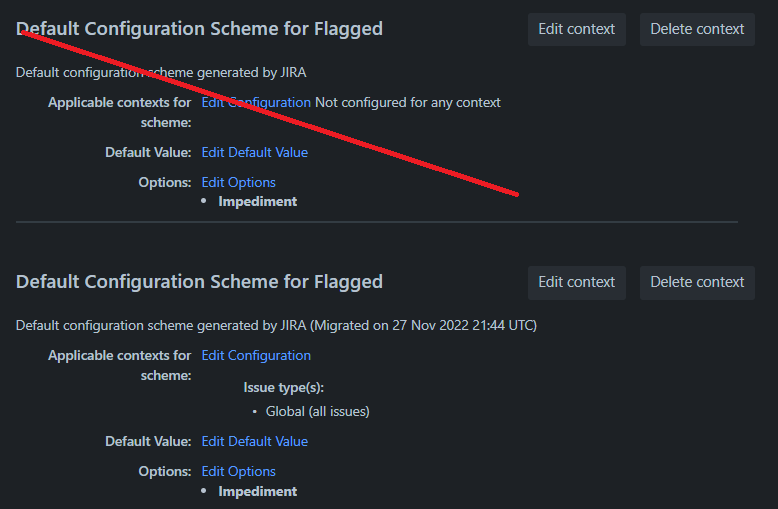Click the 'Global (all issues)' issue type entry
The width and height of the screenshot is (778, 509).
318,412
